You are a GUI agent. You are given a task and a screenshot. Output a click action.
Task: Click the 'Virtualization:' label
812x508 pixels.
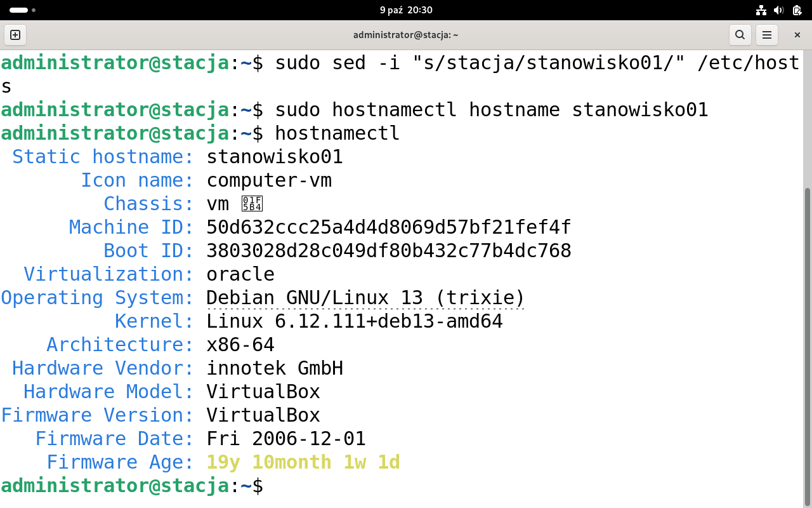click(108, 274)
